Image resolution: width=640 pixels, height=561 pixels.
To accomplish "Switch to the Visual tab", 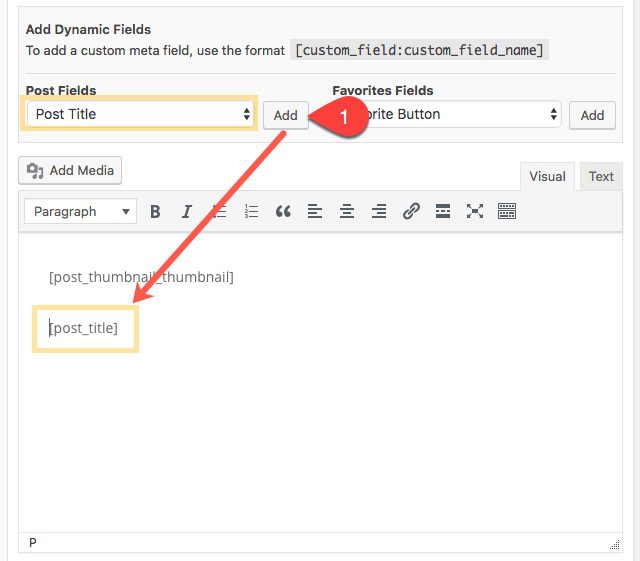I will point(547,177).
